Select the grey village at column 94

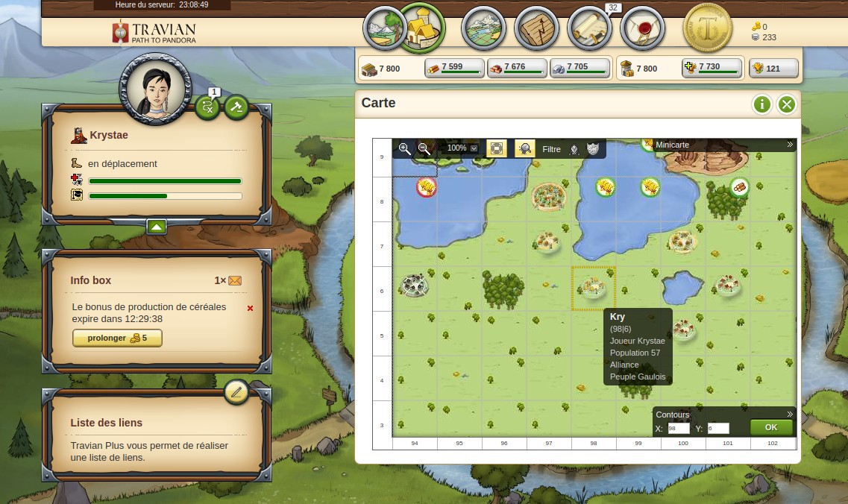(414, 285)
